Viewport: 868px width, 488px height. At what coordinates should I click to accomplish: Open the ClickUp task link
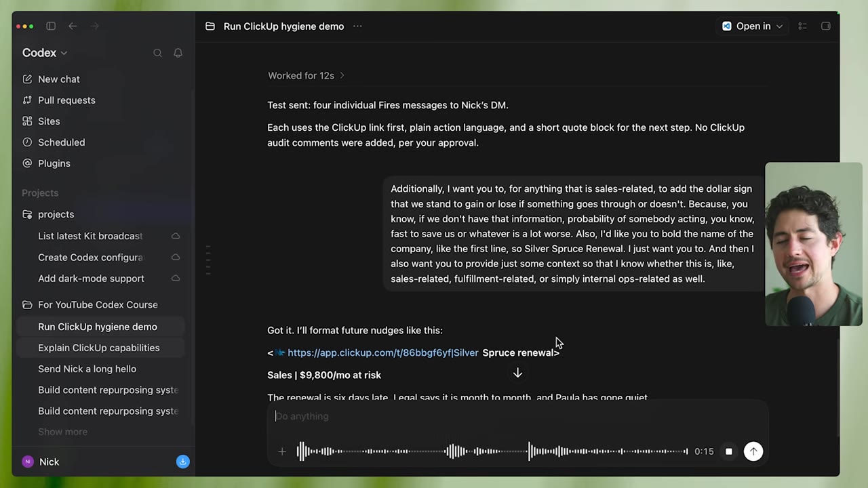pyautogui.click(x=382, y=352)
